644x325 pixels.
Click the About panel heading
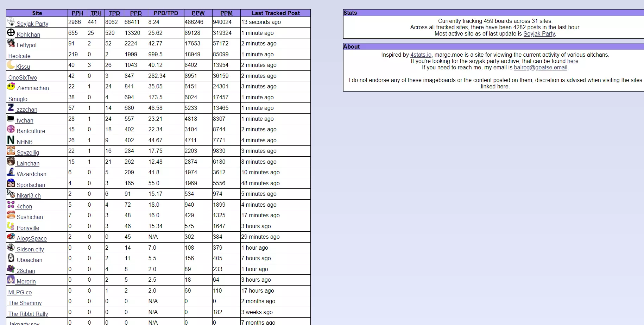pos(352,46)
